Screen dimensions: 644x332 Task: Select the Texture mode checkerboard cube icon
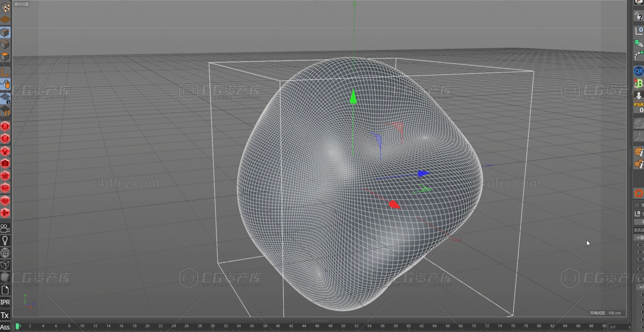(5, 8)
